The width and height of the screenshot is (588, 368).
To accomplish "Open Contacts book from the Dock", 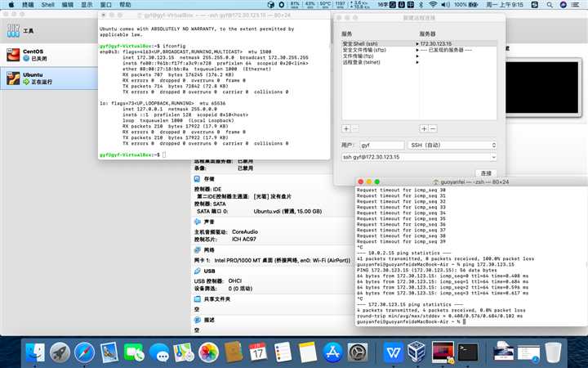I will (x=234, y=352).
